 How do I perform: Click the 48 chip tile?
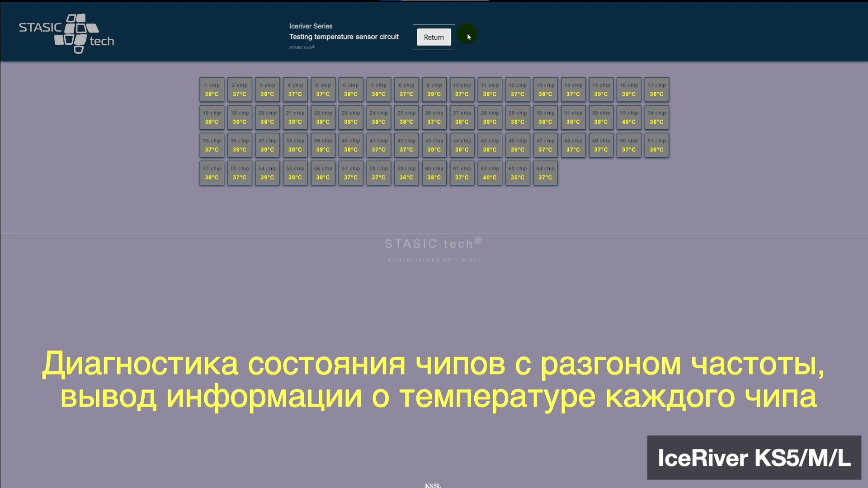point(573,145)
